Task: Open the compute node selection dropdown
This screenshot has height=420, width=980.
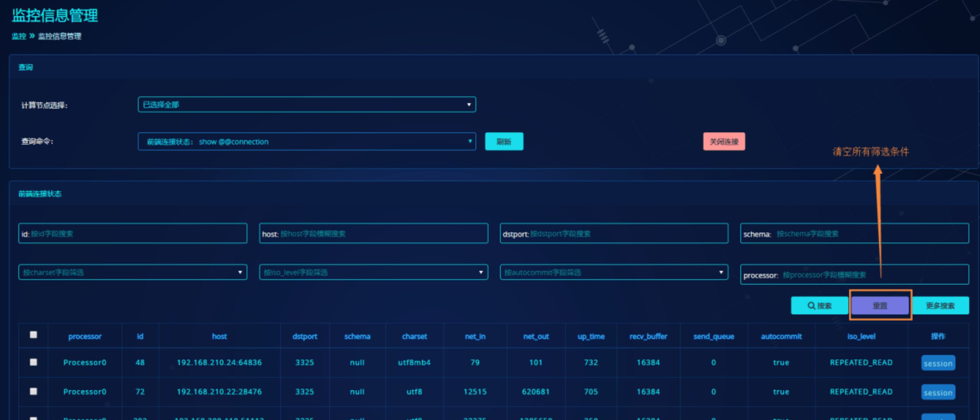Action: (307, 104)
